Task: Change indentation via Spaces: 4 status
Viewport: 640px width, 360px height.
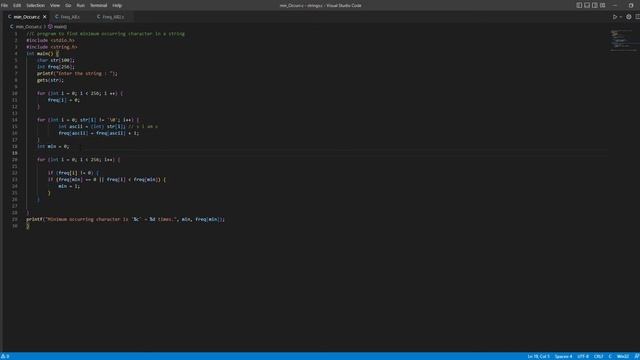Action: [563, 356]
